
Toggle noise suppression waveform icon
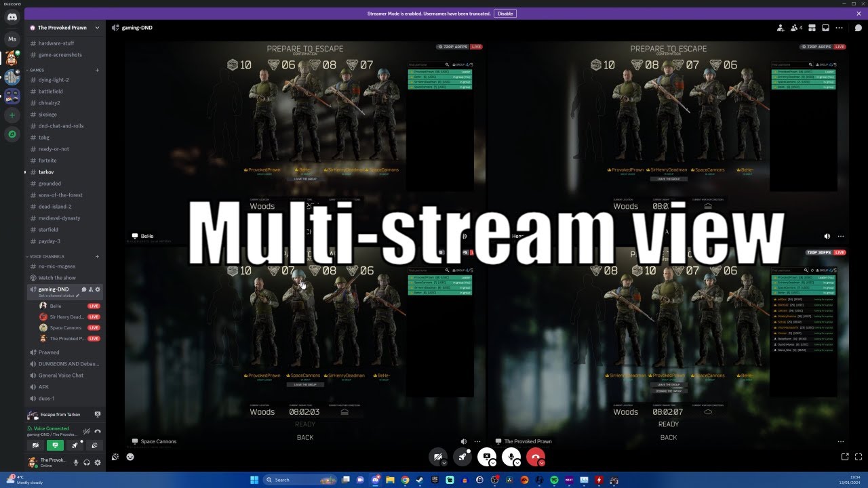[87, 431]
